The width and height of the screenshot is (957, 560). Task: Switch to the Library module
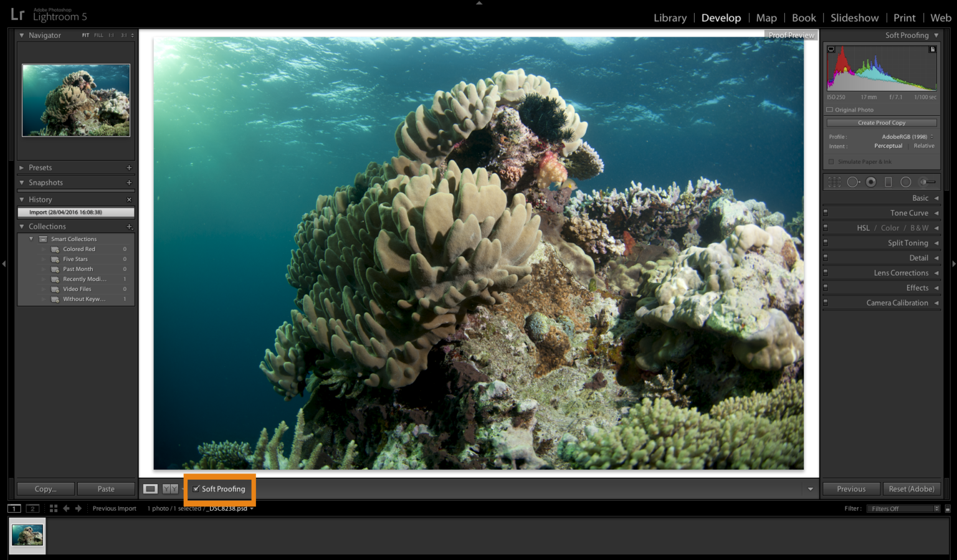pyautogui.click(x=670, y=17)
